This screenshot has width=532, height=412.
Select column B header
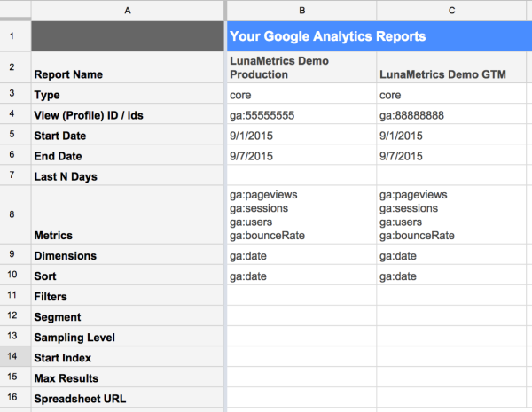[x=301, y=11]
